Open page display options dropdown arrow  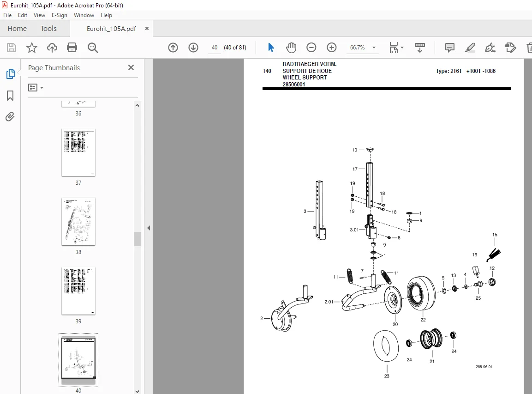(402, 48)
